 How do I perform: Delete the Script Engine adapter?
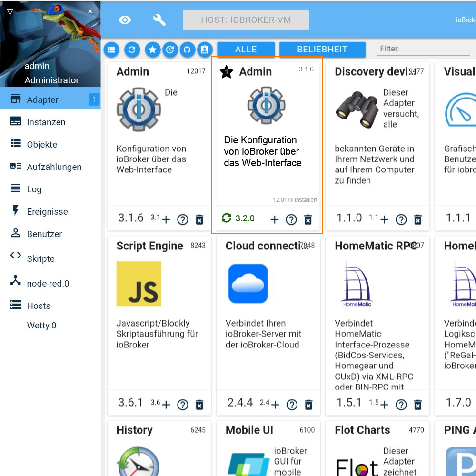(199, 405)
